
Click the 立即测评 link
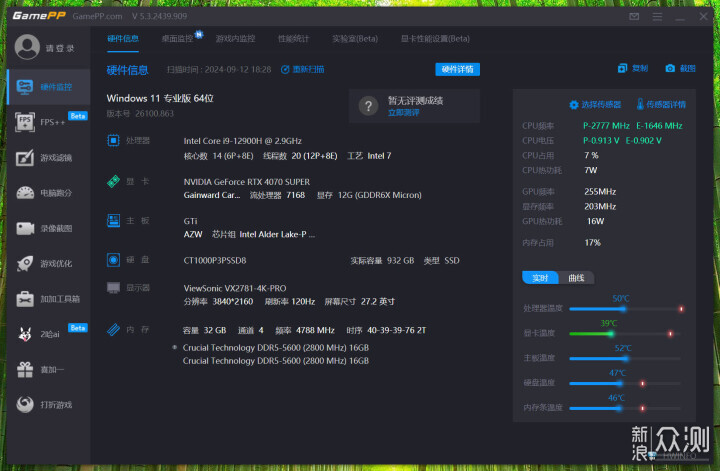(x=403, y=112)
